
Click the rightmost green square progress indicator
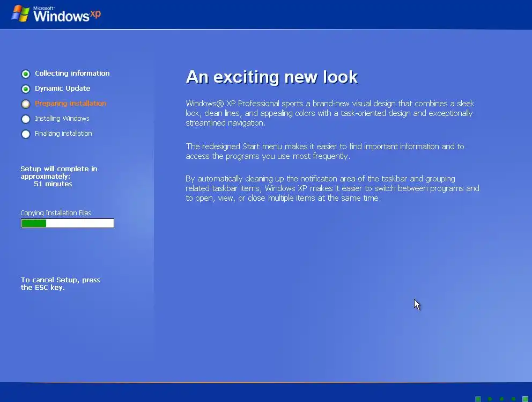point(525,399)
